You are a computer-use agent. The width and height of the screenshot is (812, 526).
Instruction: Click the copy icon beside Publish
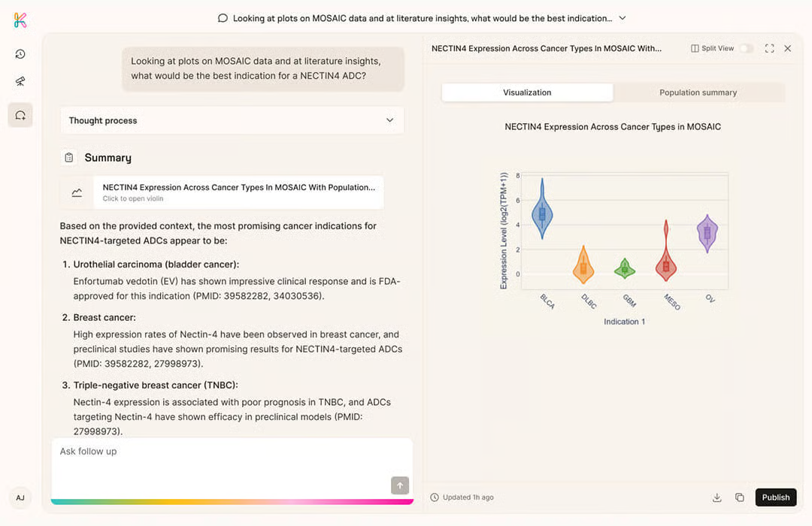pos(739,497)
